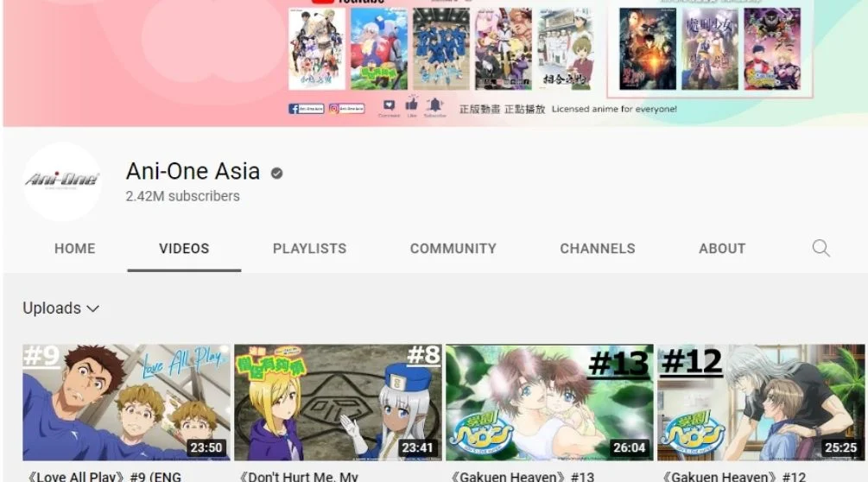Play the Gakuen Heaven #12 thumbnail
Viewport: 868px width, 482px height.
pos(761,403)
